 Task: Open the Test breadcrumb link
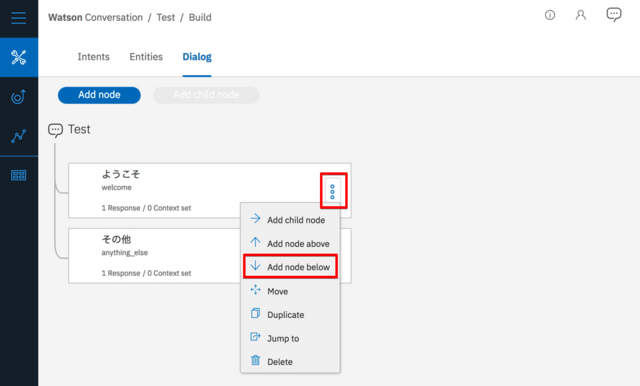[x=166, y=18]
